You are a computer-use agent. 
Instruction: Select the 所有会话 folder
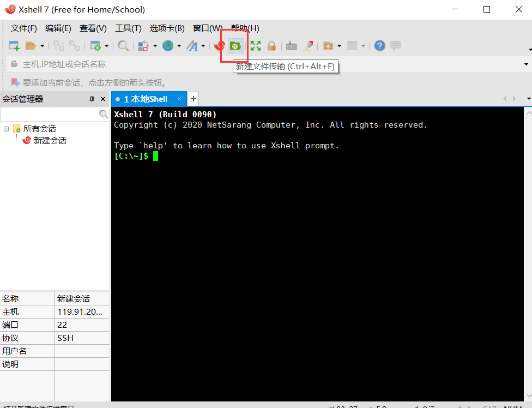coord(39,129)
